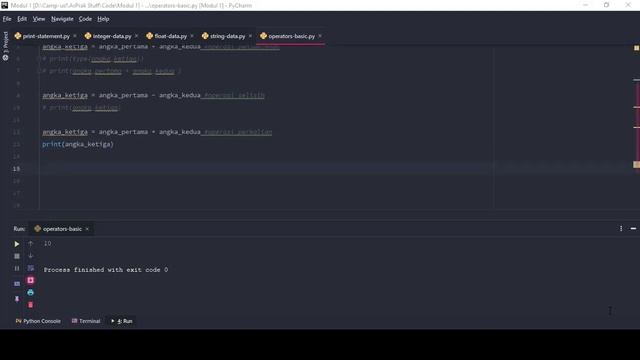Open the Code menu
The width and height of the screenshot is (640, 360).
pos(85,19)
